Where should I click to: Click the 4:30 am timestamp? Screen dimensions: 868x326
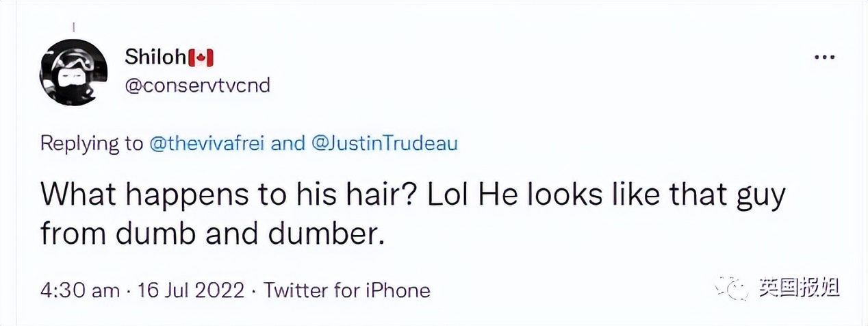(x=80, y=290)
